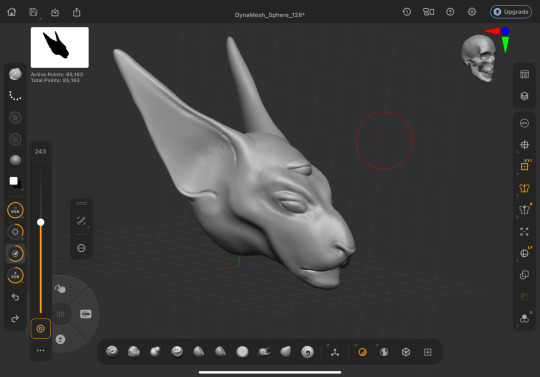Undo the last action
540x377 pixels.
click(x=15, y=297)
